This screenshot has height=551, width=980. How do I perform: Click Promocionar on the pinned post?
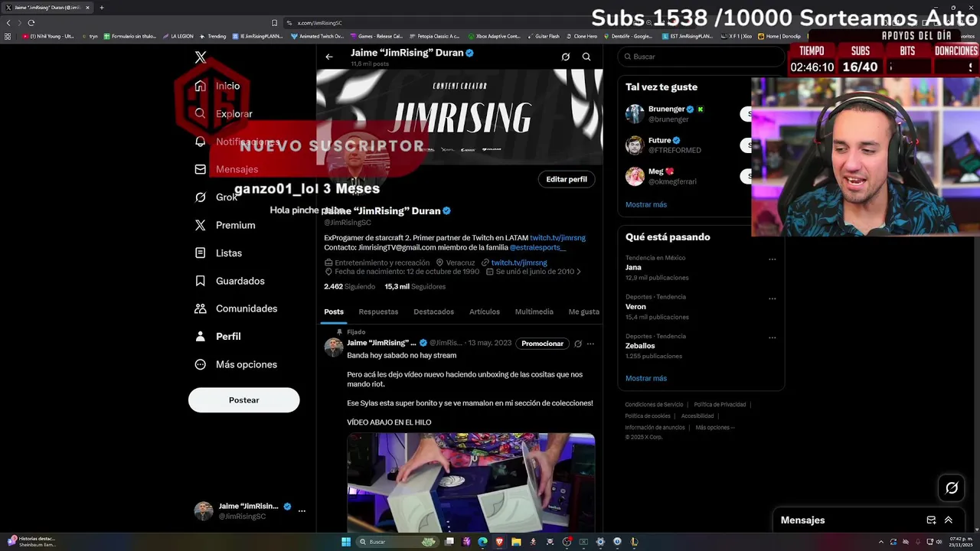[x=542, y=344]
